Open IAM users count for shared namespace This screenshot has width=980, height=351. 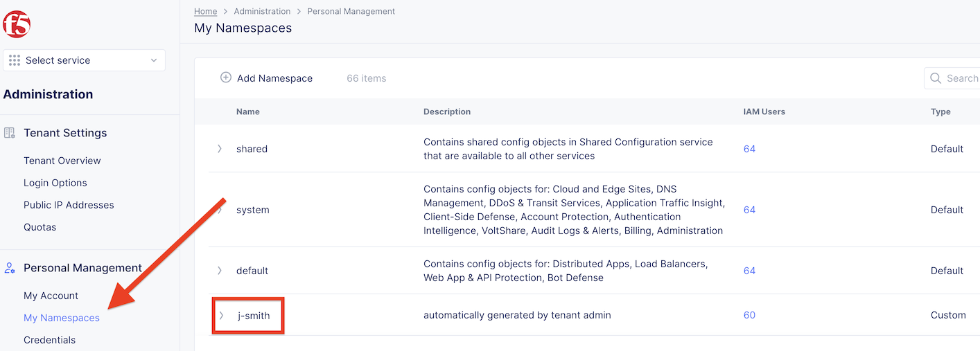click(x=749, y=149)
